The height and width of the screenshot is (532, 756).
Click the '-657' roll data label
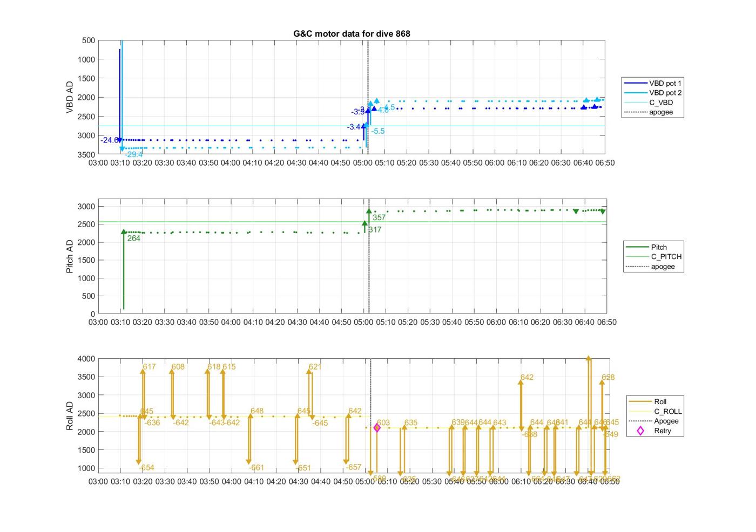point(354,467)
